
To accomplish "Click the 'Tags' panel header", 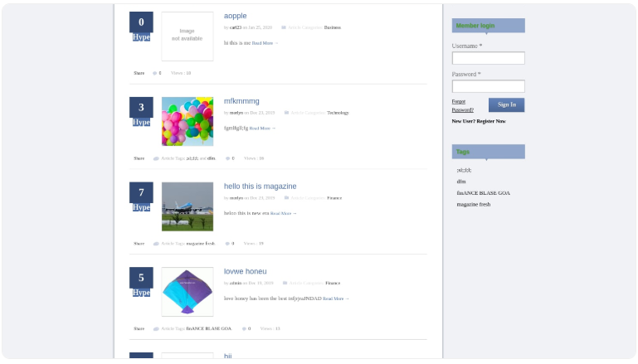I will pyautogui.click(x=489, y=152).
